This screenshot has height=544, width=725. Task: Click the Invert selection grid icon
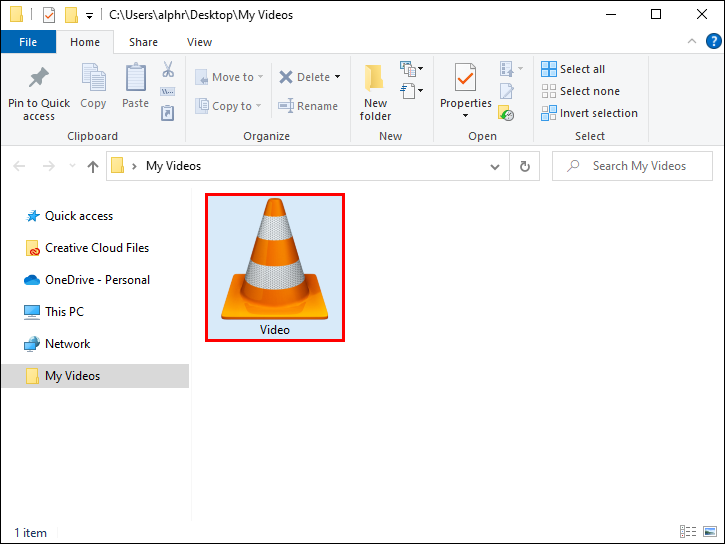click(x=549, y=113)
